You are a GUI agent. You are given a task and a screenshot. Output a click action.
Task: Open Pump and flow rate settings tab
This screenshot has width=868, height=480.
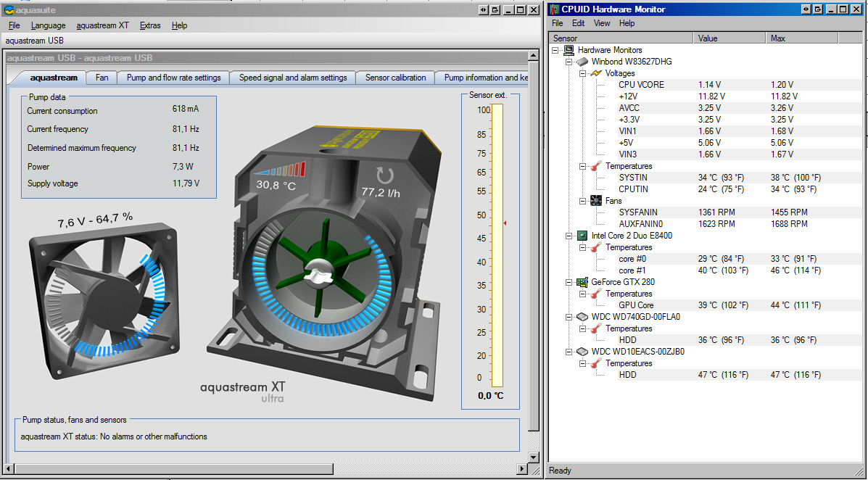(174, 78)
